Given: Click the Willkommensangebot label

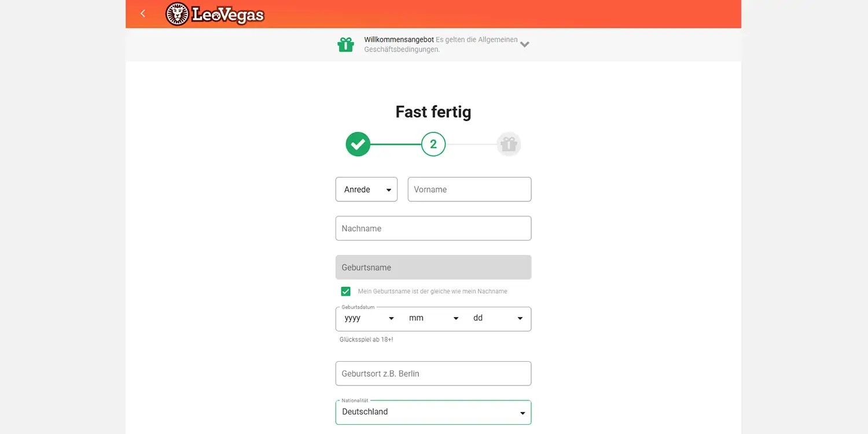Looking at the screenshot, I should [x=399, y=39].
